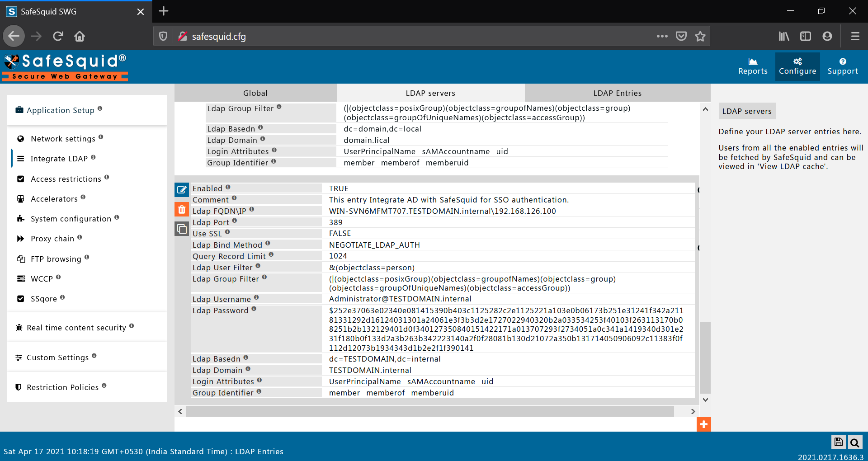Clone the LDAP entry with copy icon
This screenshot has width=868, height=461.
click(182, 229)
